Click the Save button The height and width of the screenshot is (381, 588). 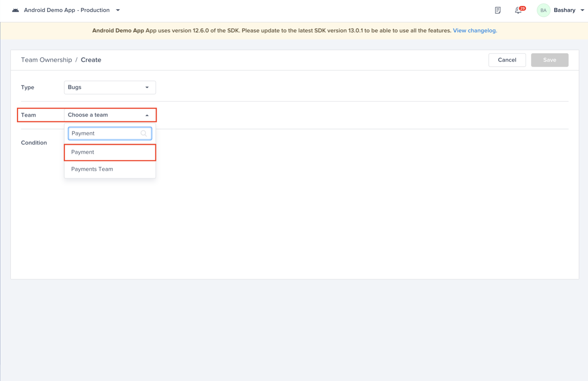click(549, 60)
